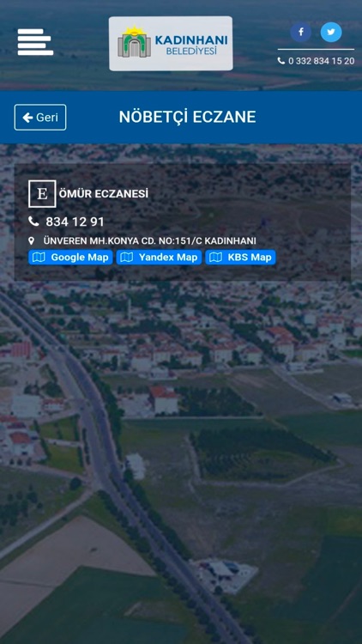
Task: Click the address ÜNVEREN MH.KONYA CD. NO:151/C
Action: tap(150, 241)
